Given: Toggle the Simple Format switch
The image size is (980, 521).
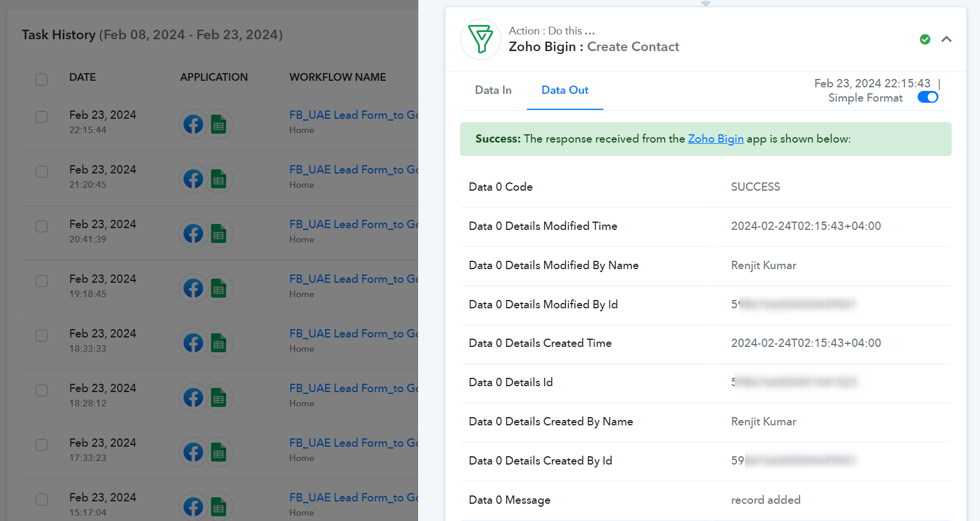Looking at the screenshot, I should 928,97.
